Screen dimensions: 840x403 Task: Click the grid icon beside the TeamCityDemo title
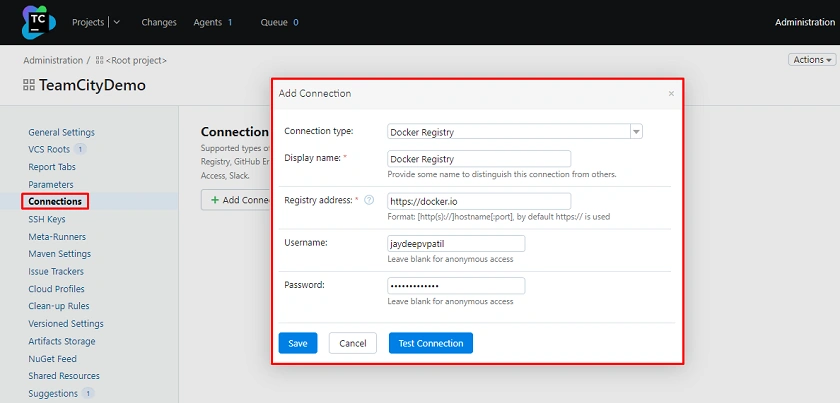[28, 85]
